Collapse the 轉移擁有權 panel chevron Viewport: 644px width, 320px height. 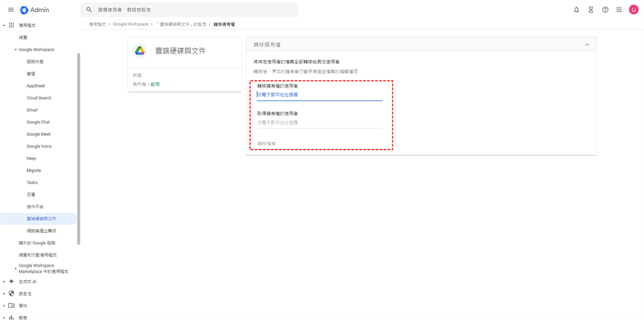[x=587, y=45]
